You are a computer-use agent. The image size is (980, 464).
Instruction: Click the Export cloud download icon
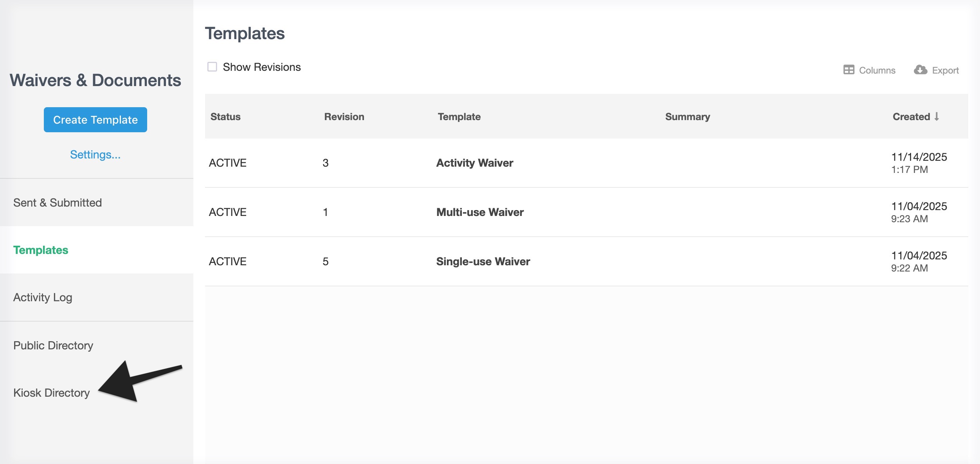coord(921,70)
